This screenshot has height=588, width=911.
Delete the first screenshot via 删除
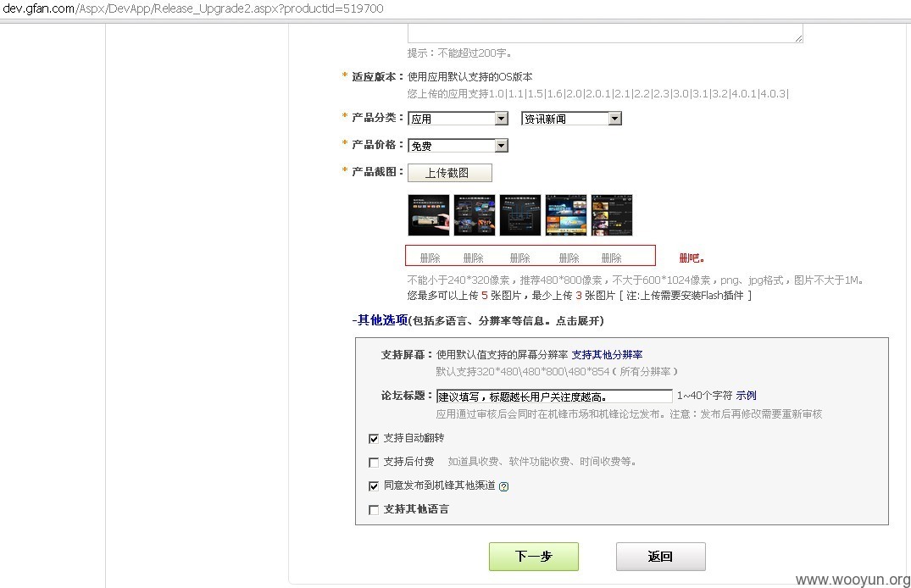(430, 258)
